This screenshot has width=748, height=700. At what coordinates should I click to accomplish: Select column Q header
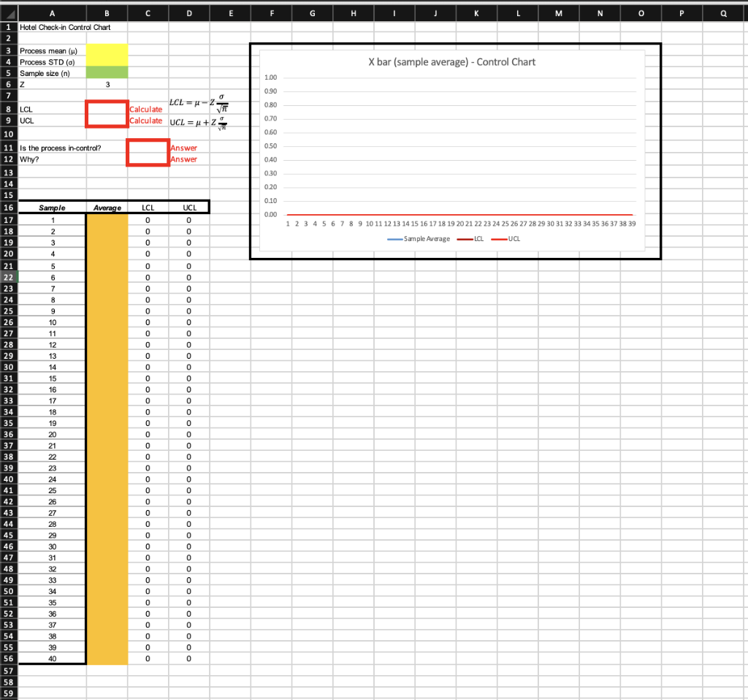click(x=724, y=13)
